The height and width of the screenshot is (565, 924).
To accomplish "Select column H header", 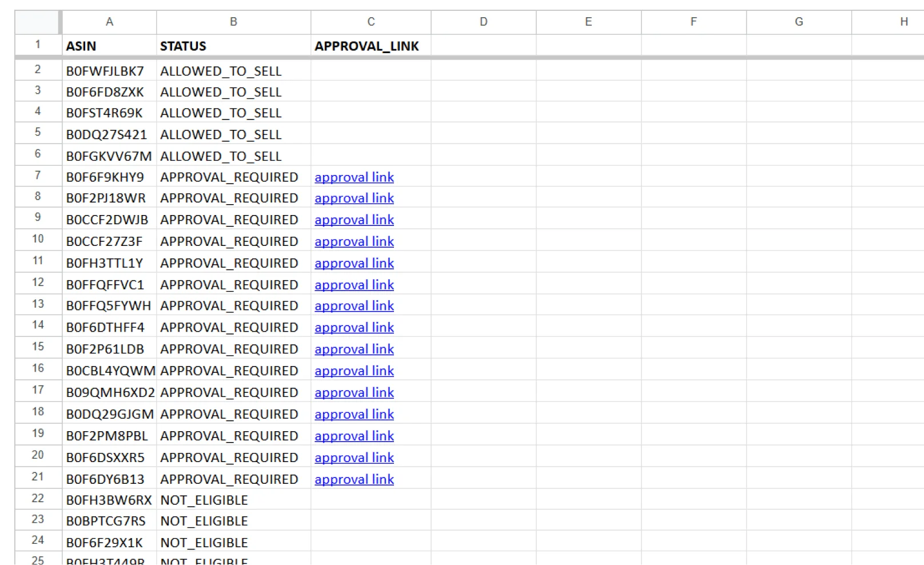I will (x=888, y=22).
